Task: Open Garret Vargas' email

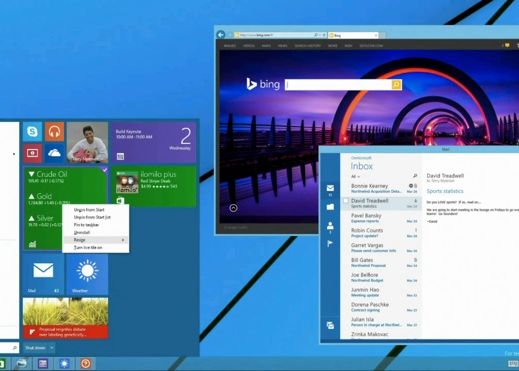Action: click(380, 248)
